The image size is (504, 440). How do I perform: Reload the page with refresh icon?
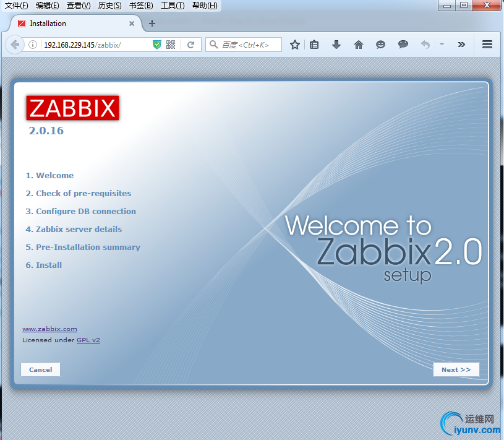[191, 45]
